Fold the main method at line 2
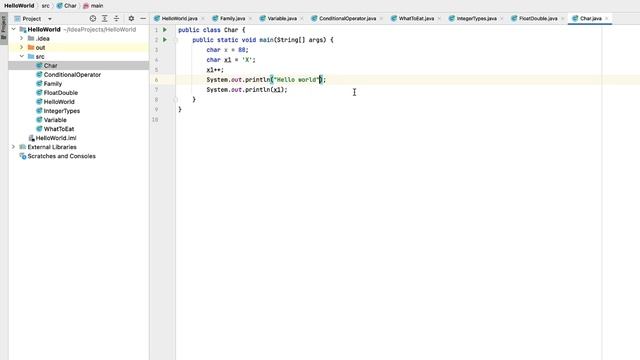The width and height of the screenshot is (640, 360). point(176,40)
